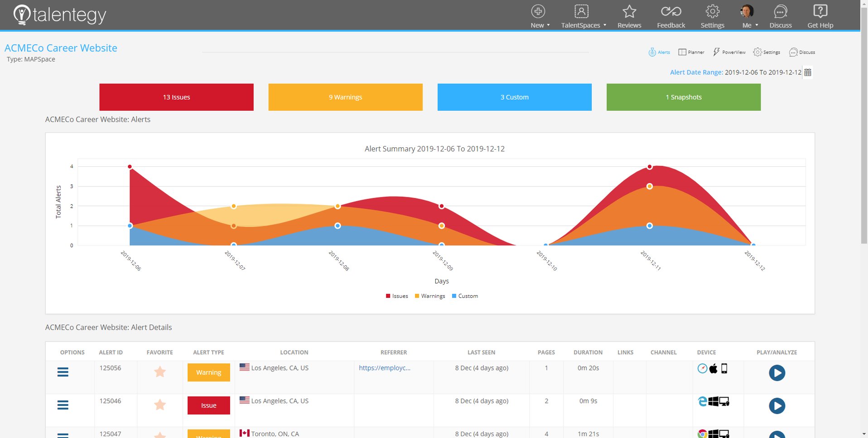Screen dimensions: 868x438
Task: Open referrer link https://employc...
Action: pos(385,368)
